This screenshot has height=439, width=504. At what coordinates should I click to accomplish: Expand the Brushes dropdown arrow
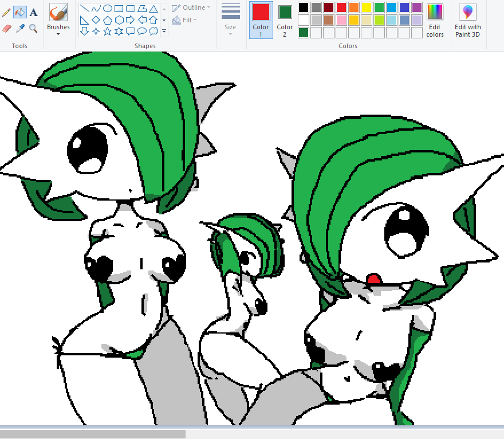tap(58, 34)
